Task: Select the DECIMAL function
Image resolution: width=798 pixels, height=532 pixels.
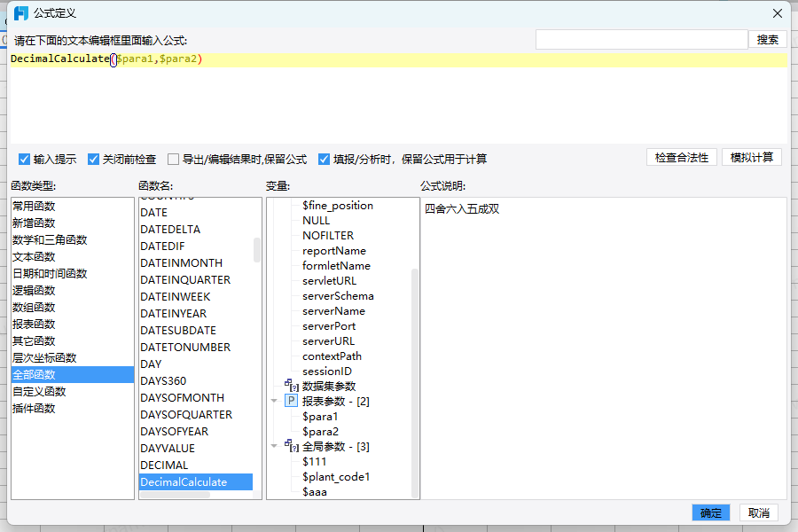Action: [x=196, y=465]
